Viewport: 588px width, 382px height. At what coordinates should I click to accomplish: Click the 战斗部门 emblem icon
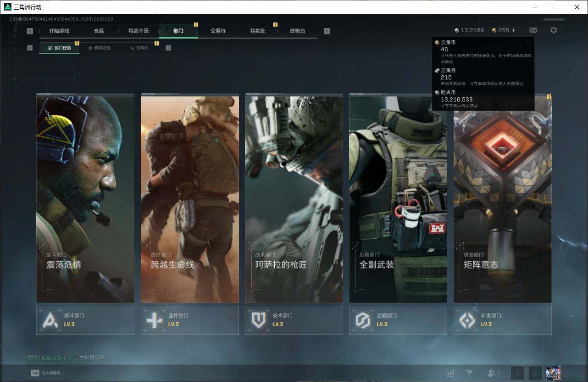pyautogui.click(x=50, y=320)
